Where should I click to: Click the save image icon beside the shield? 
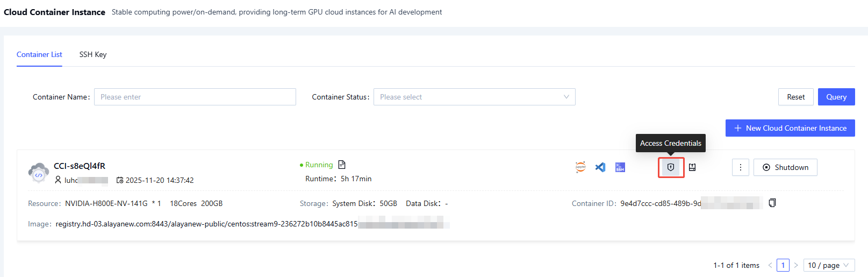click(692, 167)
